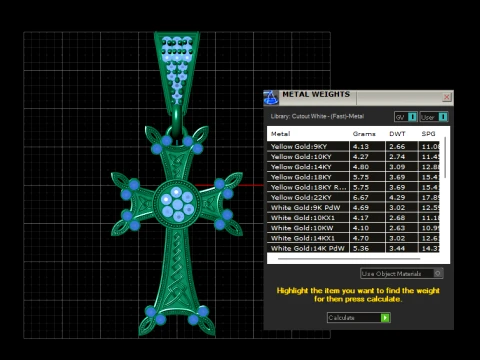Viewport: 480px width, 360px height.
Task: Click the Grams column header
Action: 364,134
